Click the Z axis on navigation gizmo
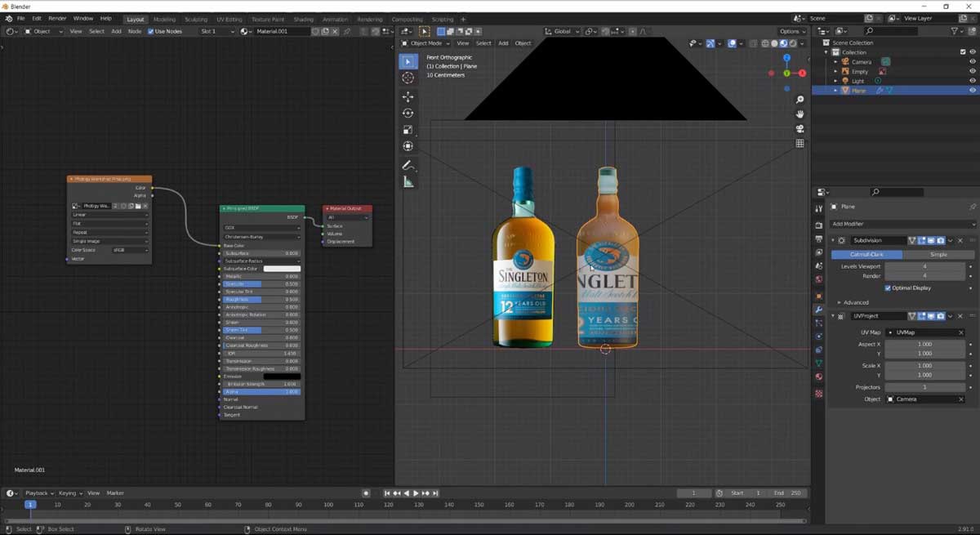This screenshot has height=535, width=980. 787,58
